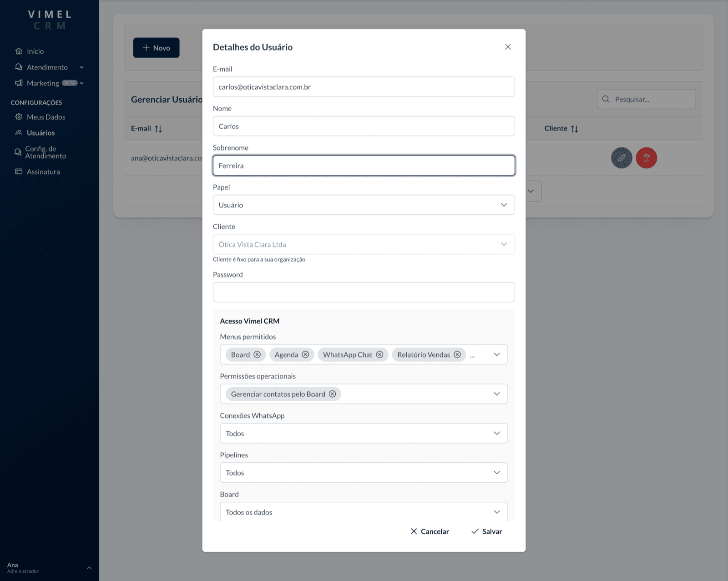Sort by E-mail column arrows
The width and height of the screenshot is (728, 581).
click(158, 129)
